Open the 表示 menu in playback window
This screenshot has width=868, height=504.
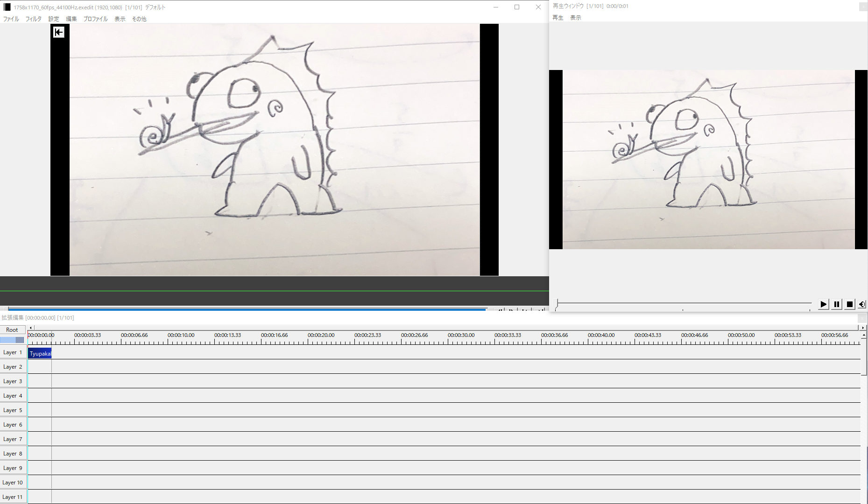tap(575, 18)
